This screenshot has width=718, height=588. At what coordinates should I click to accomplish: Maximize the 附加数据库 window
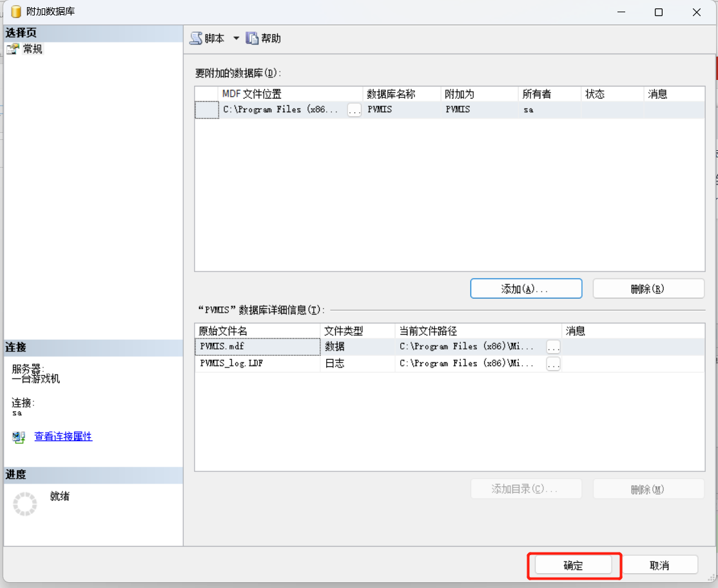point(658,12)
